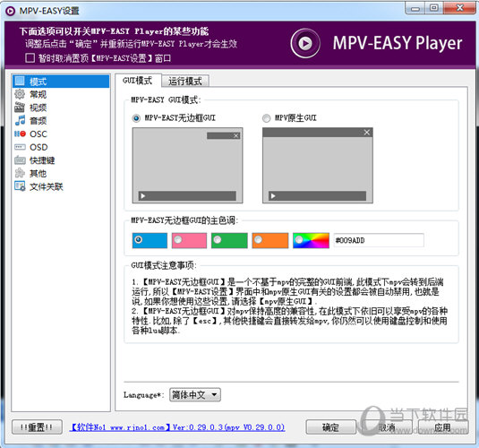
Task: Click the 视频 clapperboard icon
Action: pos(20,108)
